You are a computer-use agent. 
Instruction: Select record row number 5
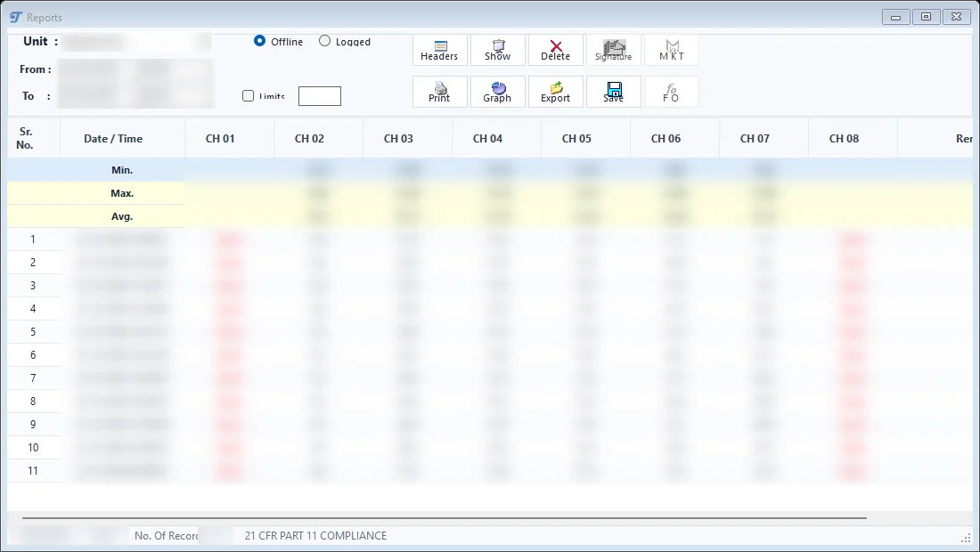(x=490, y=331)
